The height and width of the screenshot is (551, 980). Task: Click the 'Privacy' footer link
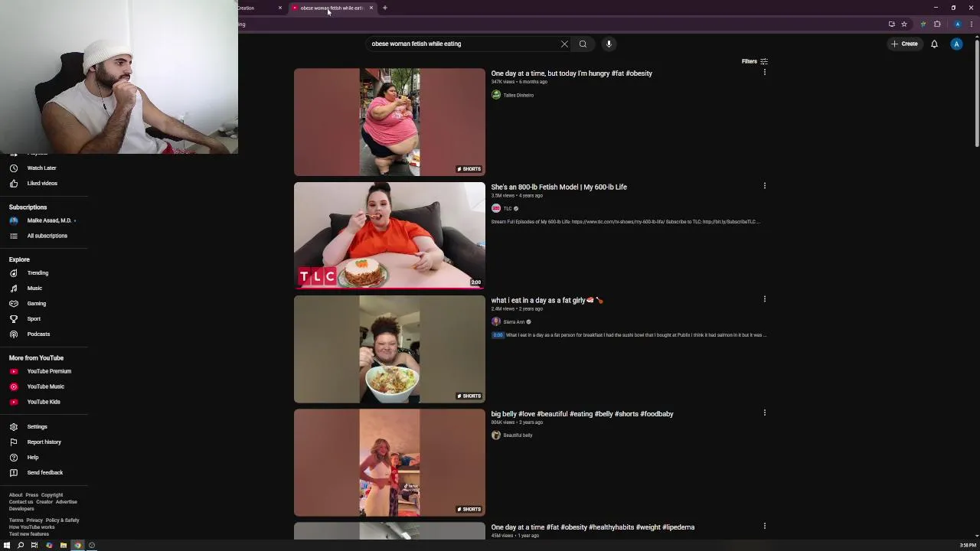34,520
